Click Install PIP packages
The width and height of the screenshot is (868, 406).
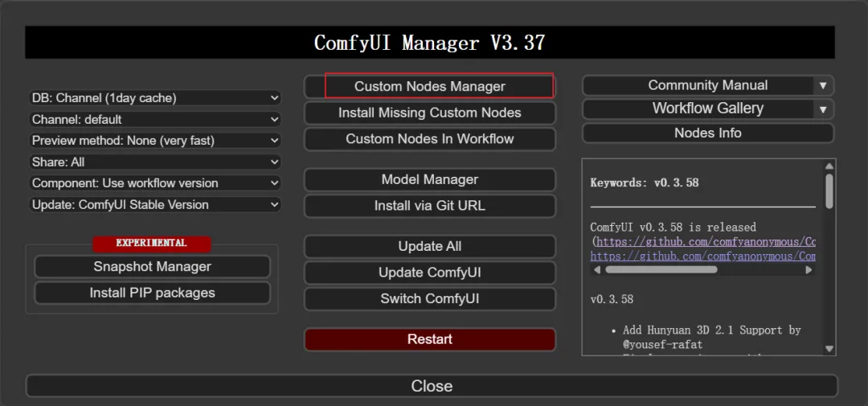coord(152,293)
